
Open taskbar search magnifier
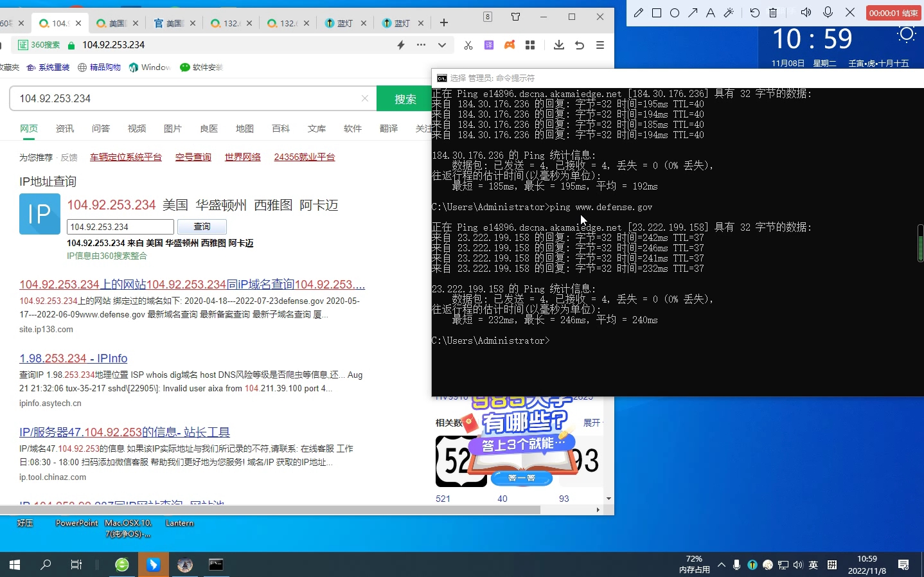coord(46,565)
